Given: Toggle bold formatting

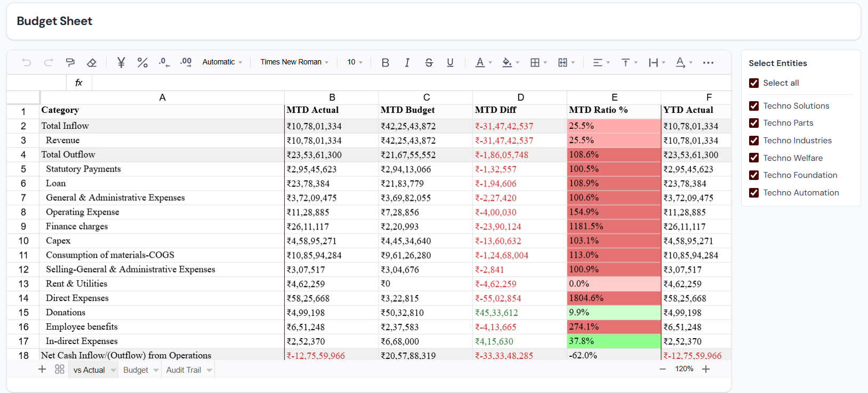Looking at the screenshot, I should click(x=385, y=63).
